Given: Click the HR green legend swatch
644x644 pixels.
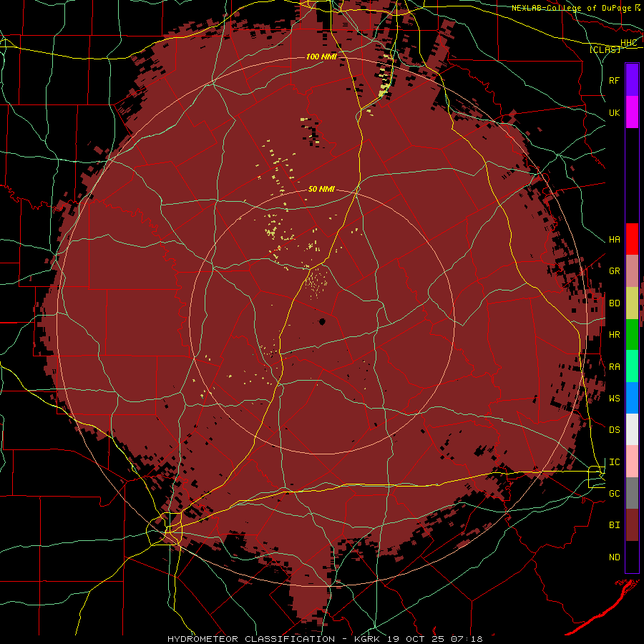Looking at the screenshot, I should (x=632, y=334).
